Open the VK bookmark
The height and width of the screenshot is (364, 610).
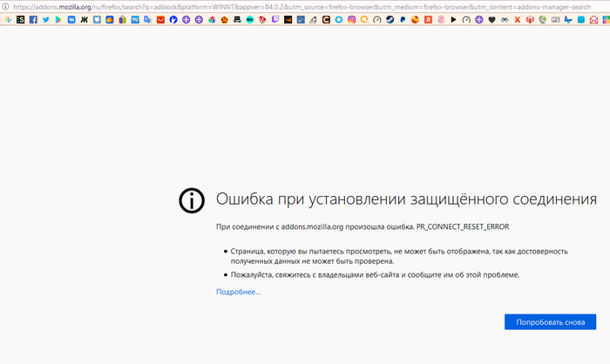pyautogui.click(x=71, y=19)
